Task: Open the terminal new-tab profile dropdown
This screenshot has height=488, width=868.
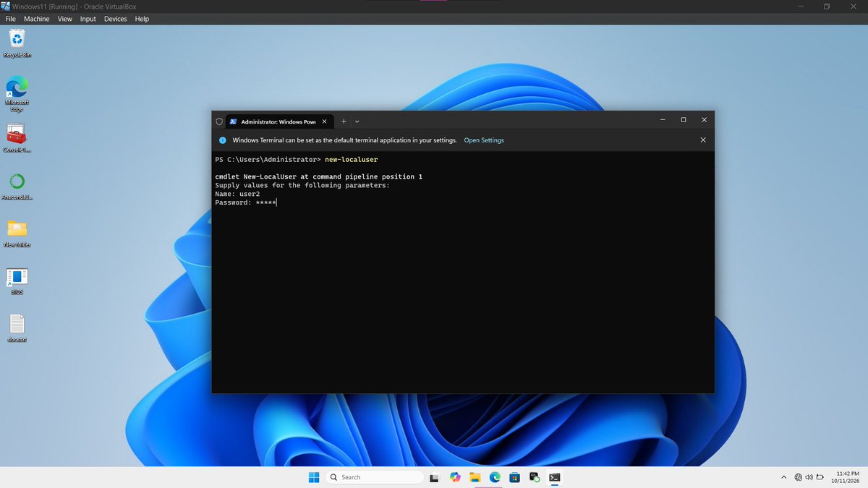Action: [x=357, y=121]
